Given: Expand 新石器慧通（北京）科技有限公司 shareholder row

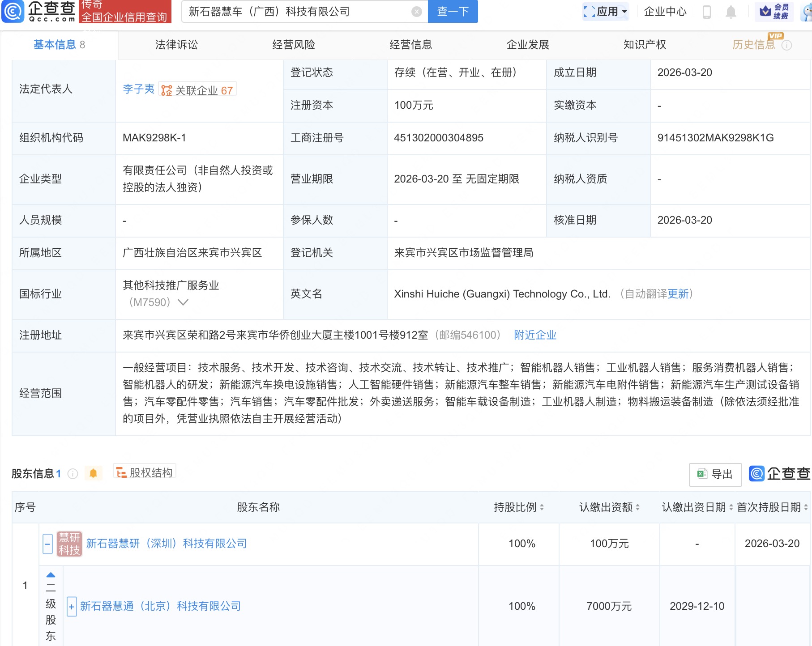Looking at the screenshot, I should pos(72,607).
